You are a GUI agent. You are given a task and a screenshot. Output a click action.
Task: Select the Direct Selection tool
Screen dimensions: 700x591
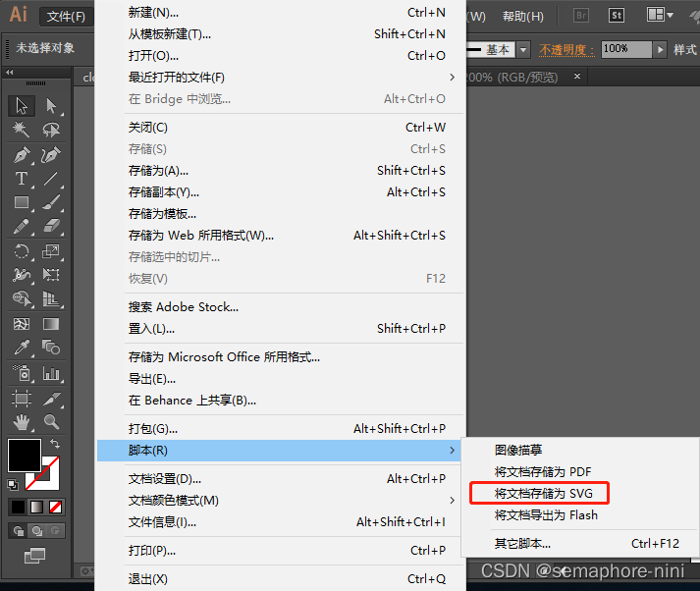[x=51, y=106]
